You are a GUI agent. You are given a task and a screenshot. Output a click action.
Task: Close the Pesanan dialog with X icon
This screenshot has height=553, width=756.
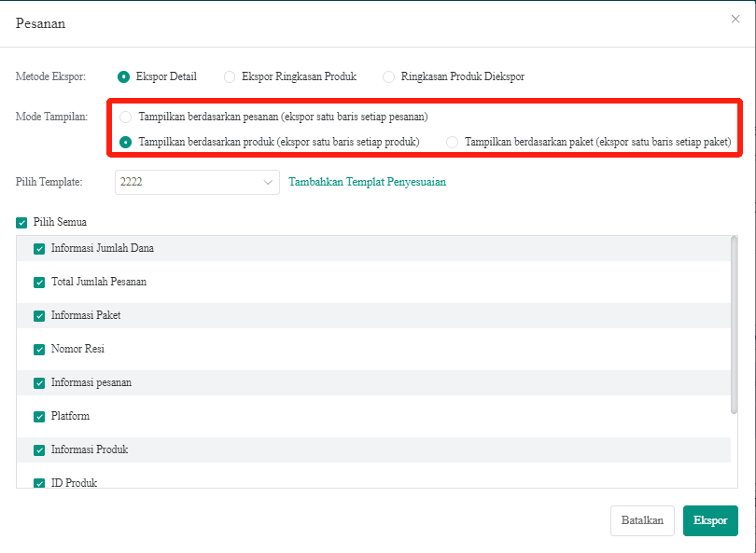(x=735, y=19)
